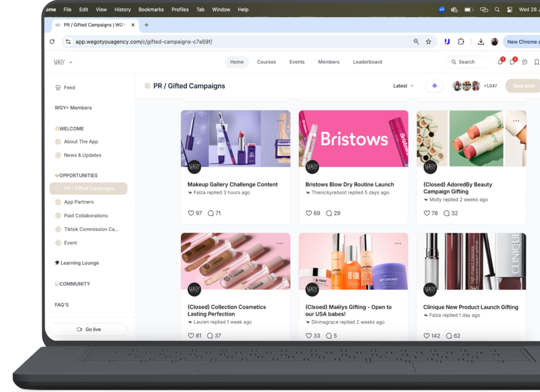Click the Go live button

(x=89, y=329)
